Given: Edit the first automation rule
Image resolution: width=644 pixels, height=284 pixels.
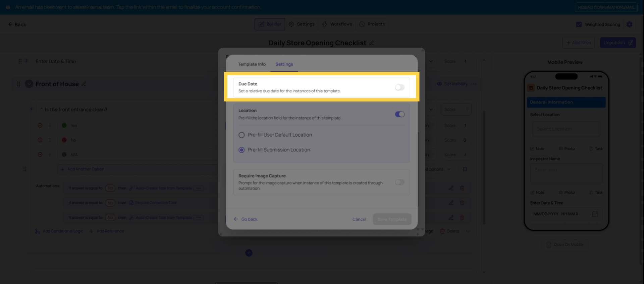Looking at the screenshot, I should tap(451, 188).
